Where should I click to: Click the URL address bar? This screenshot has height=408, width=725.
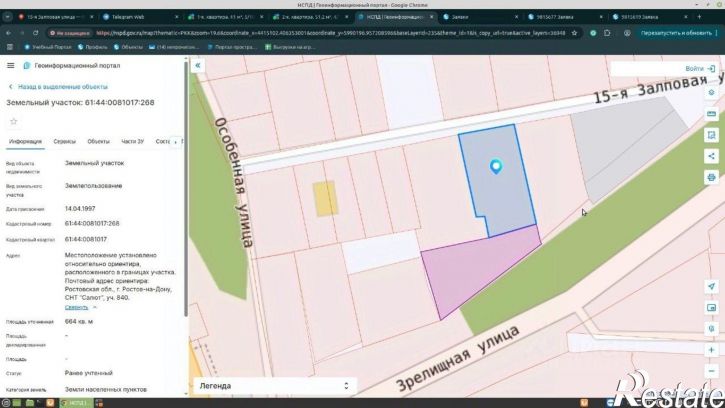pos(331,33)
